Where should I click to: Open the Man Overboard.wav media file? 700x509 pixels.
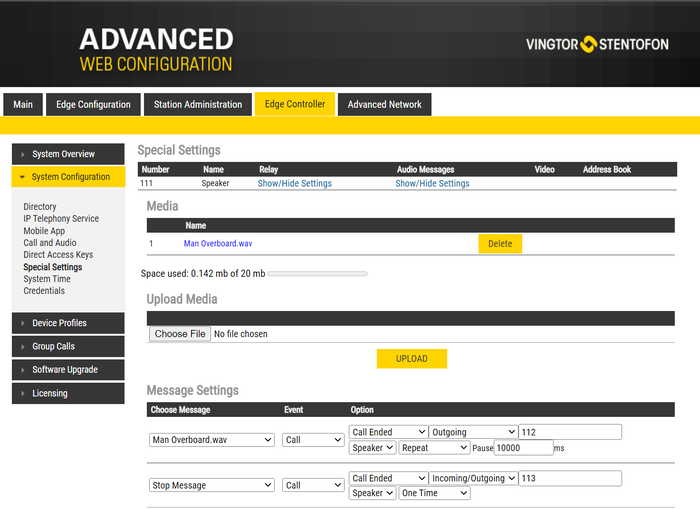[217, 243]
